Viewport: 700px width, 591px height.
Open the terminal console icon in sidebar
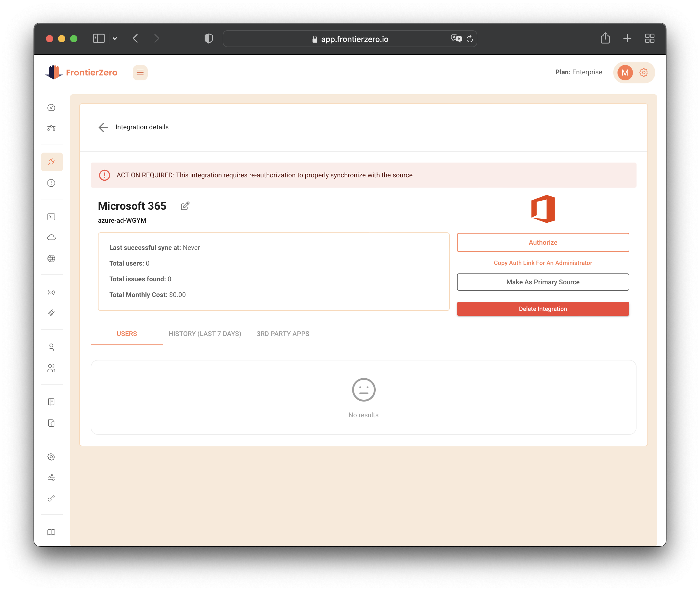pos(51,217)
